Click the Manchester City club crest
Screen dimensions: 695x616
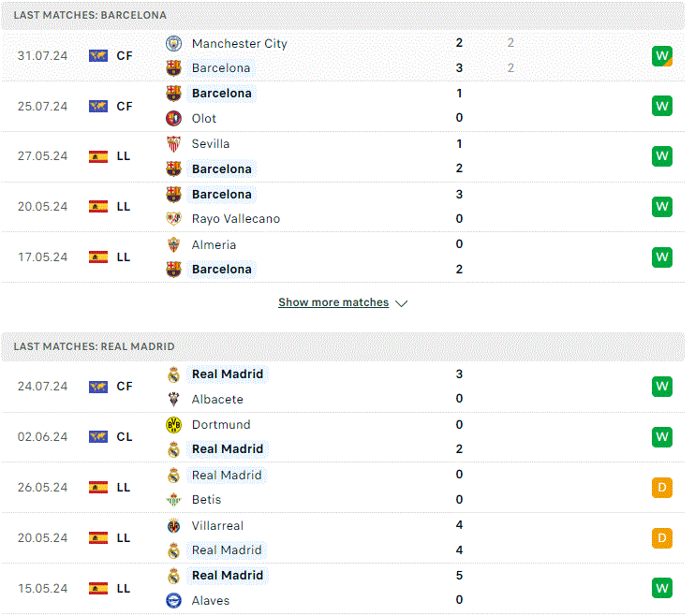click(173, 43)
